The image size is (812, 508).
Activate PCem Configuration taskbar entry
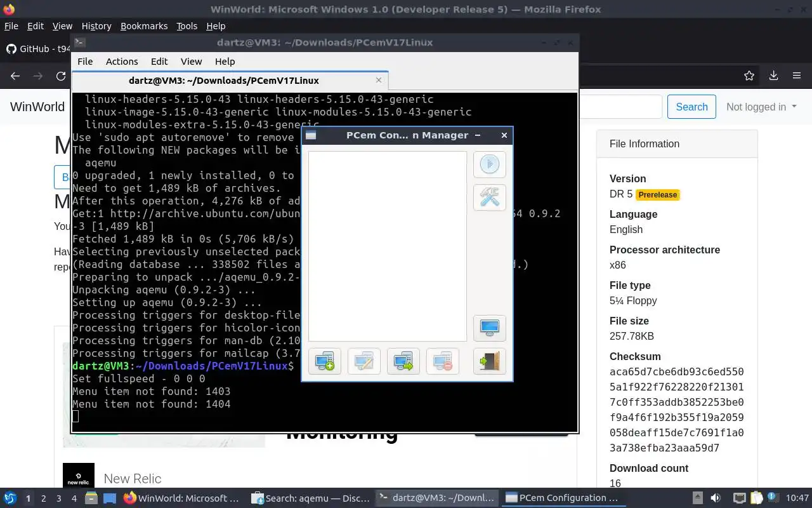[x=563, y=498]
